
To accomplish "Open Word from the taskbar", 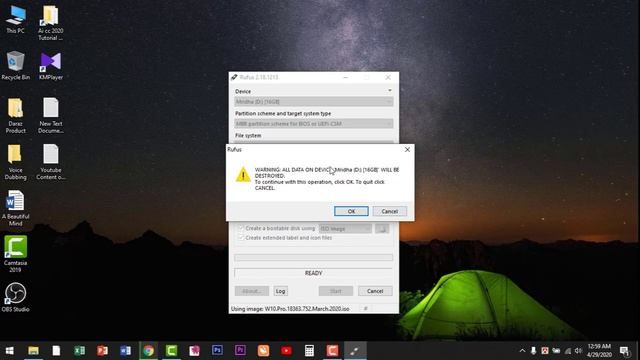I will pyautogui.click(x=126, y=351).
